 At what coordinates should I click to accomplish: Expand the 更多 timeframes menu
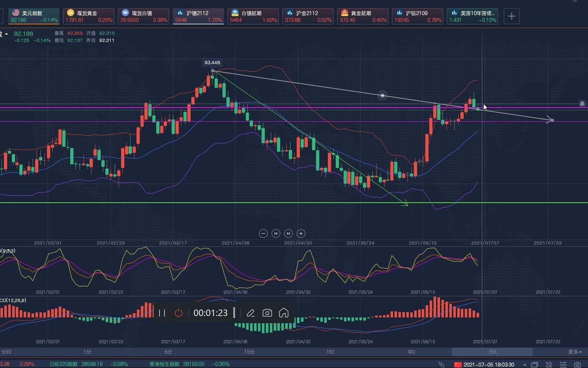coord(575,352)
